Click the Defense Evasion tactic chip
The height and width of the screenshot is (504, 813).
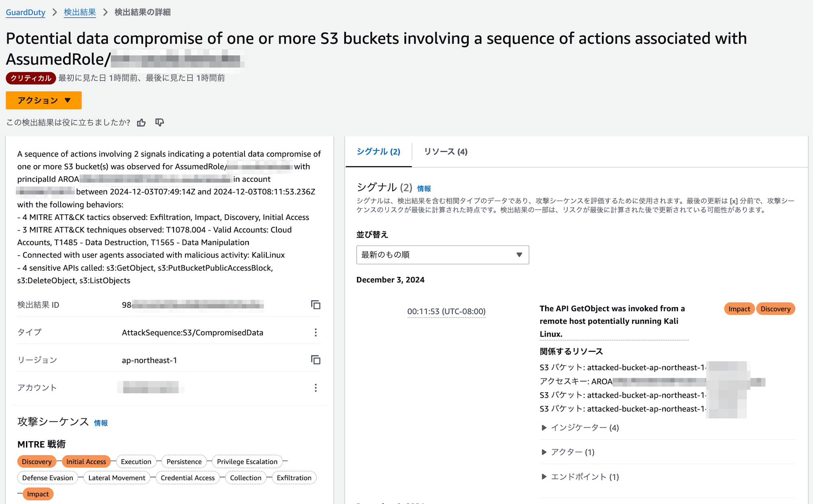click(48, 478)
